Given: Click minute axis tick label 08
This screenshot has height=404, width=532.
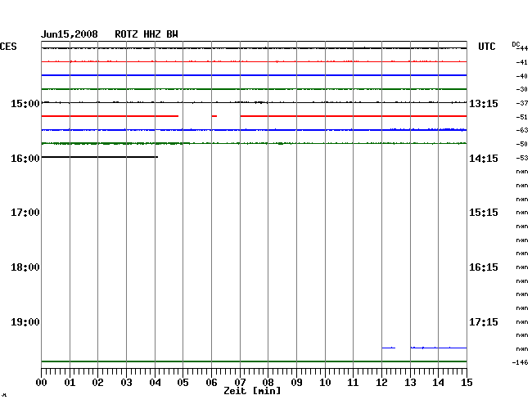Looking at the screenshot, I should click(268, 383).
